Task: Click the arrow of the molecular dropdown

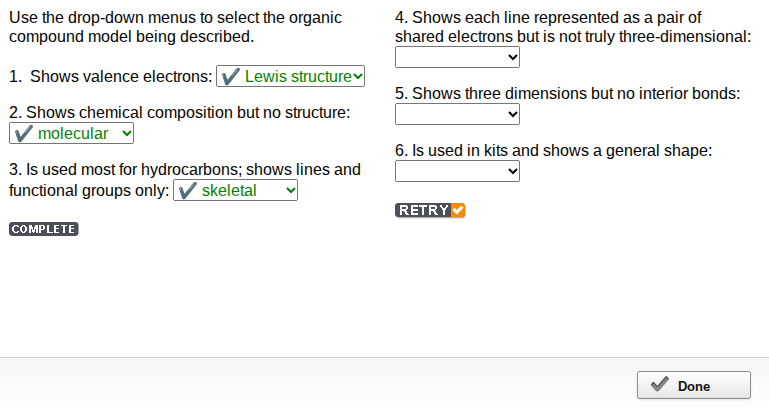Action: click(127, 133)
